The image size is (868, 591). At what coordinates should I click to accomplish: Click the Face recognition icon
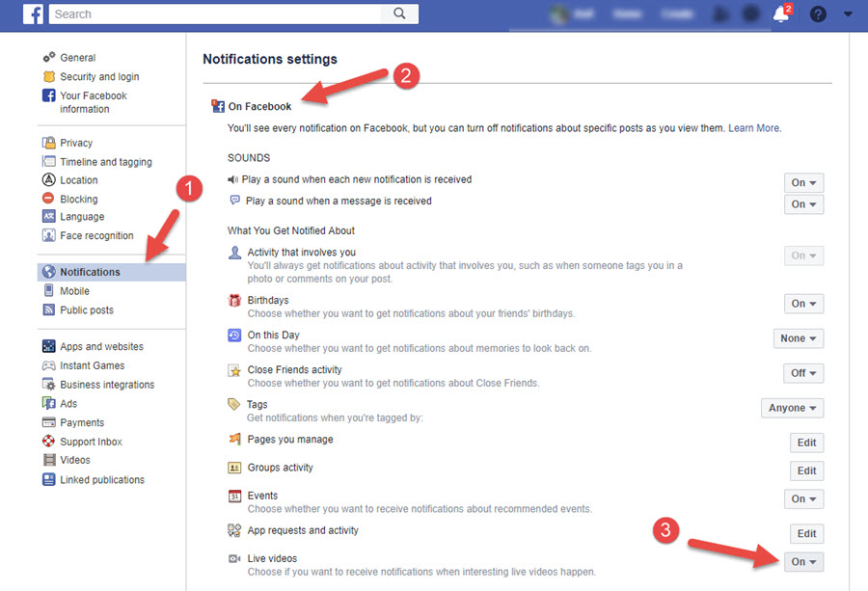pyautogui.click(x=49, y=235)
